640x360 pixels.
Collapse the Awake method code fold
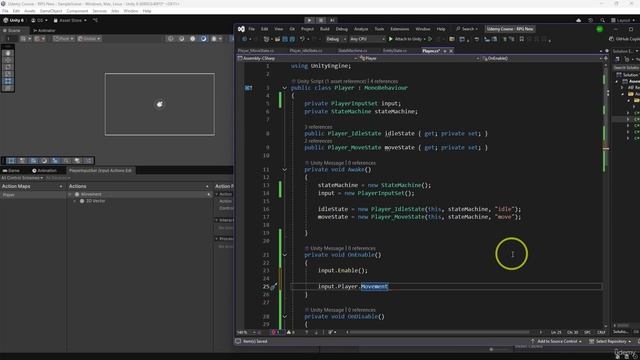click(284, 169)
